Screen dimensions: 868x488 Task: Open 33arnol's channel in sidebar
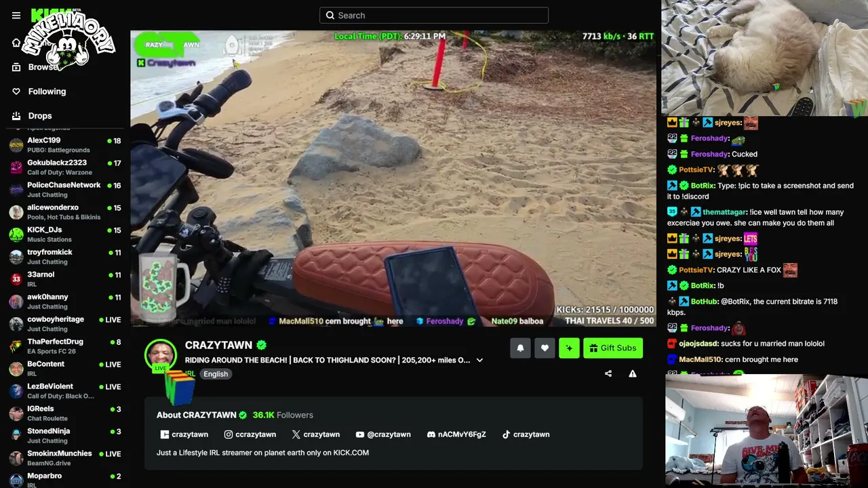click(x=65, y=279)
